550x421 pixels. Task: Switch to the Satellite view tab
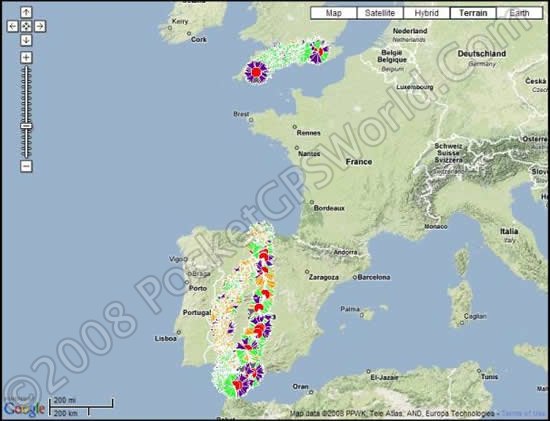tap(380, 13)
